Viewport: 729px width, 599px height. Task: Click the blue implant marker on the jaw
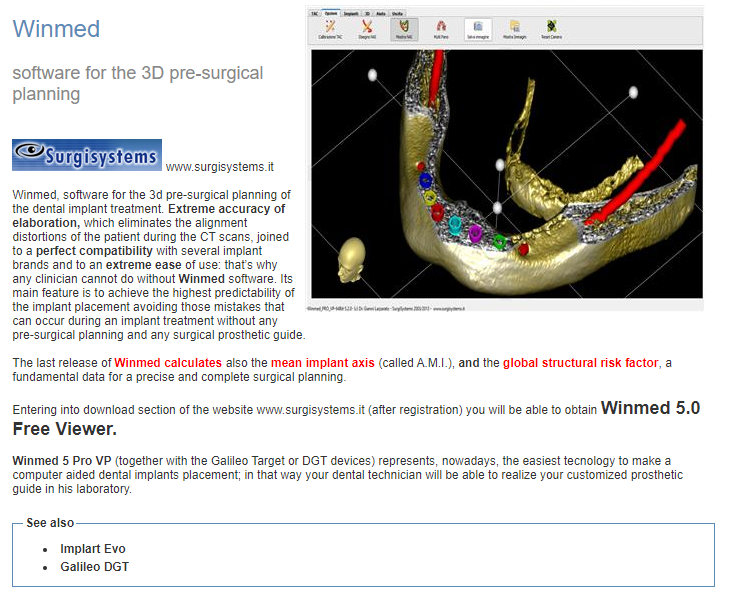pyautogui.click(x=426, y=180)
